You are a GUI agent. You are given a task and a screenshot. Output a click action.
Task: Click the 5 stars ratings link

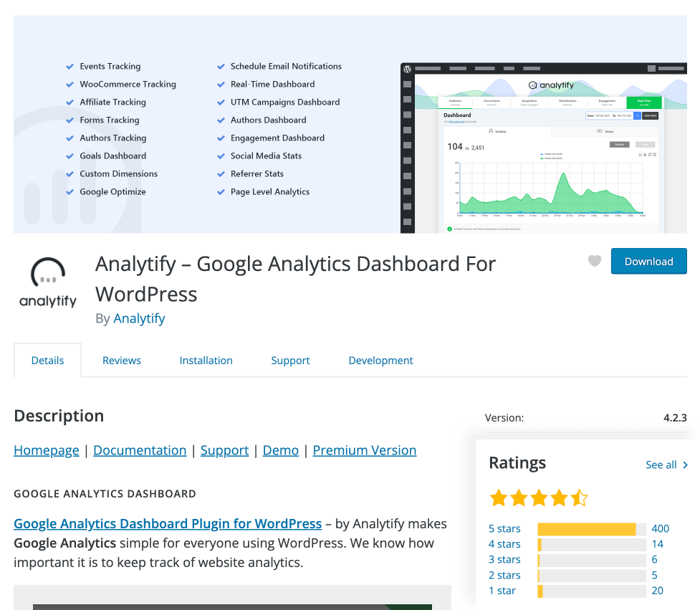504,528
